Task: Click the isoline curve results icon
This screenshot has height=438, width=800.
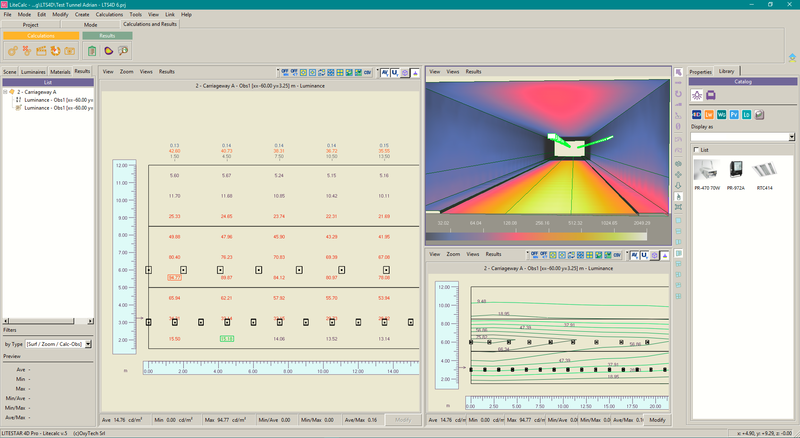Action: [x=108, y=51]
